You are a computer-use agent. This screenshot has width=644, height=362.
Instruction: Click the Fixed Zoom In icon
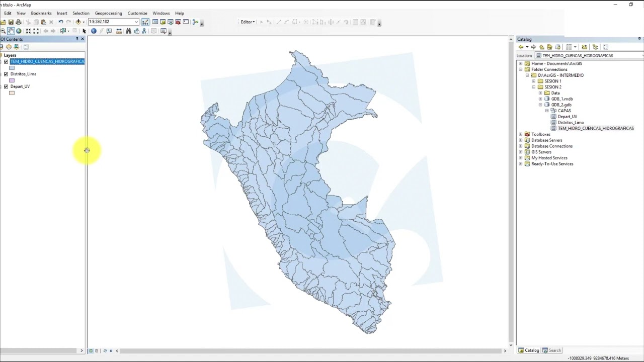28,31
